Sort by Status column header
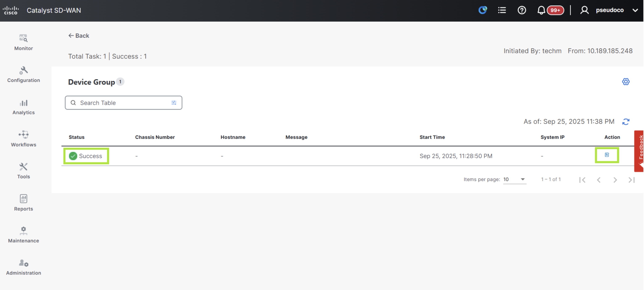This screenshot has height=290, width=644. 77,137
